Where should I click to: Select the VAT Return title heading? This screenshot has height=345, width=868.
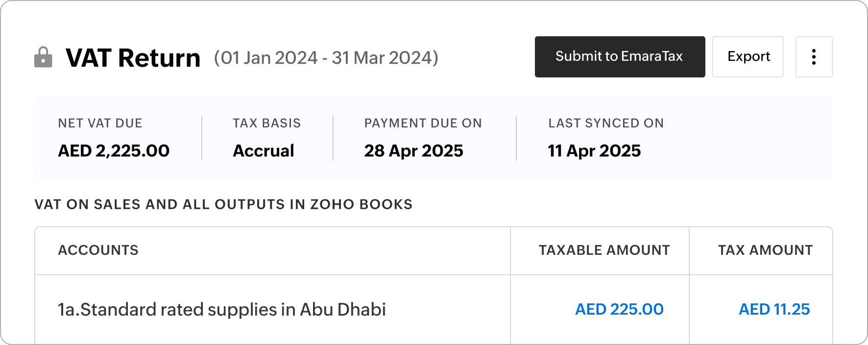[x=133, y=58]
